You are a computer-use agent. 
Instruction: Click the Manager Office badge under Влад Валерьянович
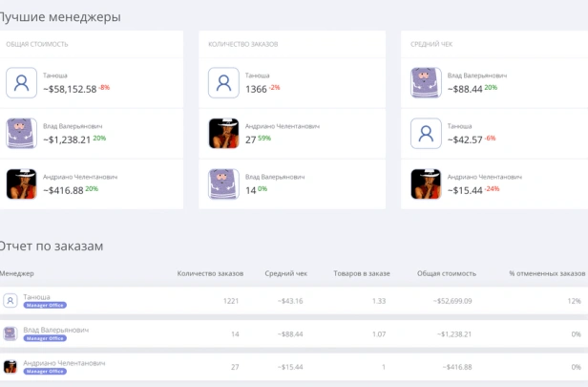pos(45,338)
